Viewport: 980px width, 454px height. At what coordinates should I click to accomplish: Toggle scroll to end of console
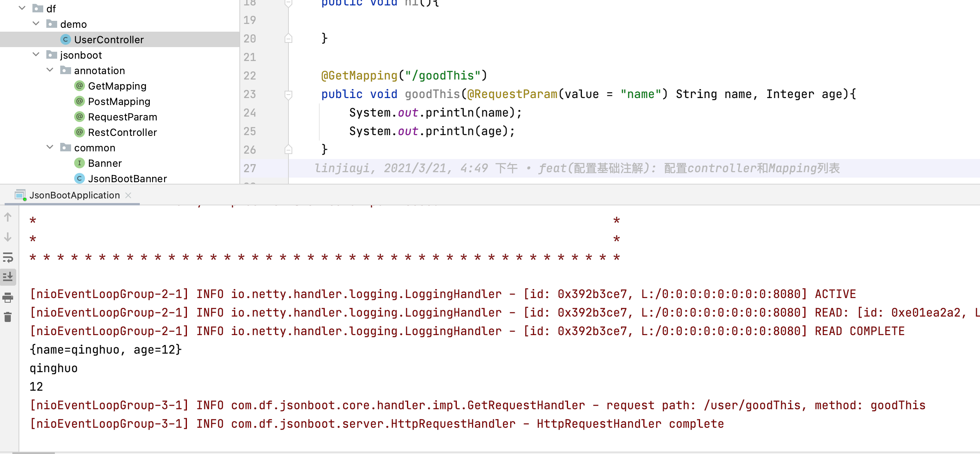coord(8,277)
